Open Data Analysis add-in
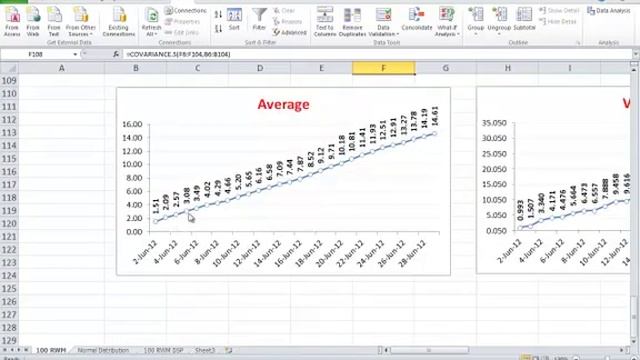This screenshot has height=360, width=640. pyautogui.click(x=609, y=11)
